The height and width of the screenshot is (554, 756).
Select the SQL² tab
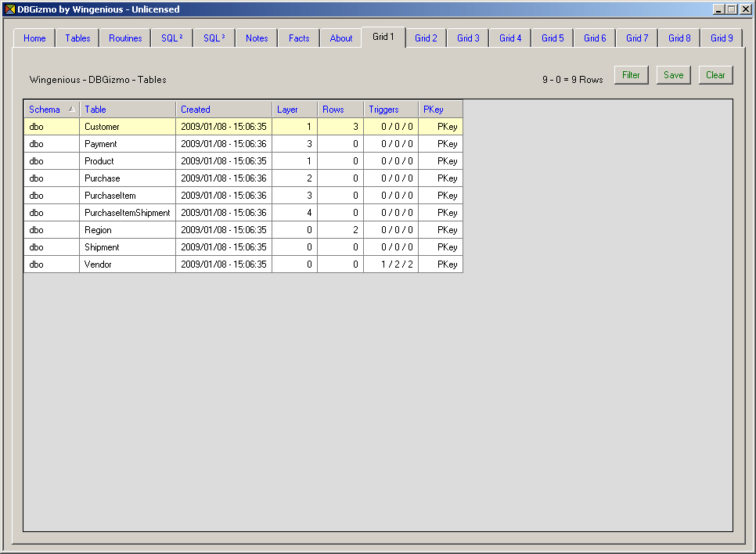coord(171,38)
